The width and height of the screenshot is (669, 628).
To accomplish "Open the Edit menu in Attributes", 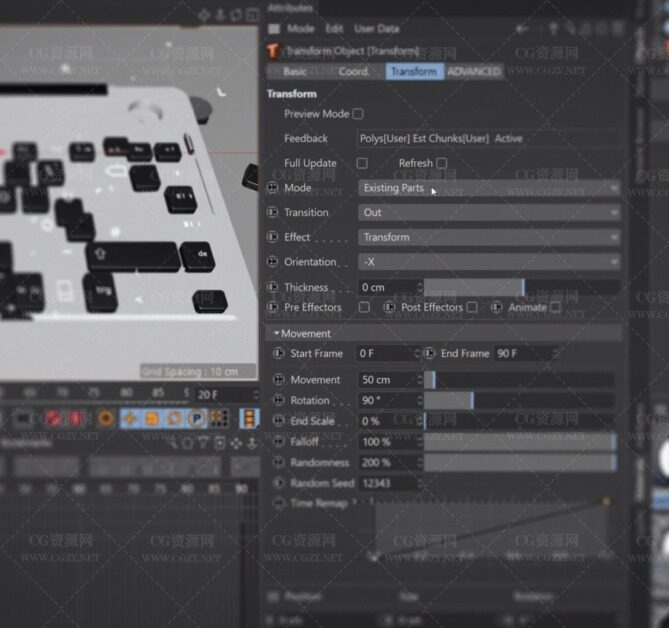I will pyautogui.click(x=334, y=29).
